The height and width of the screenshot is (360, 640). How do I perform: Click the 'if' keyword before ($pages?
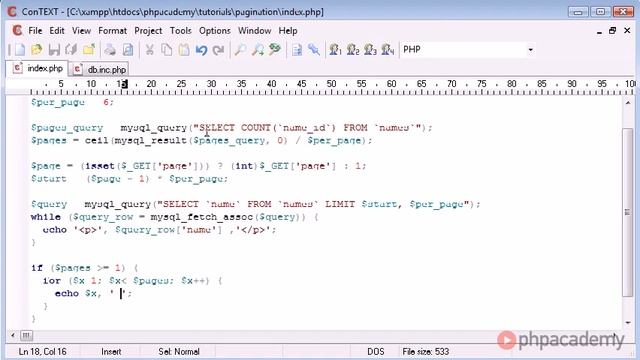click(x=37, y=268)
